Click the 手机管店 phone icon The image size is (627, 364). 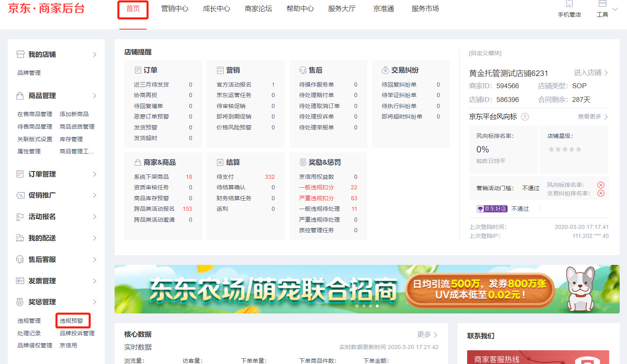569,4
